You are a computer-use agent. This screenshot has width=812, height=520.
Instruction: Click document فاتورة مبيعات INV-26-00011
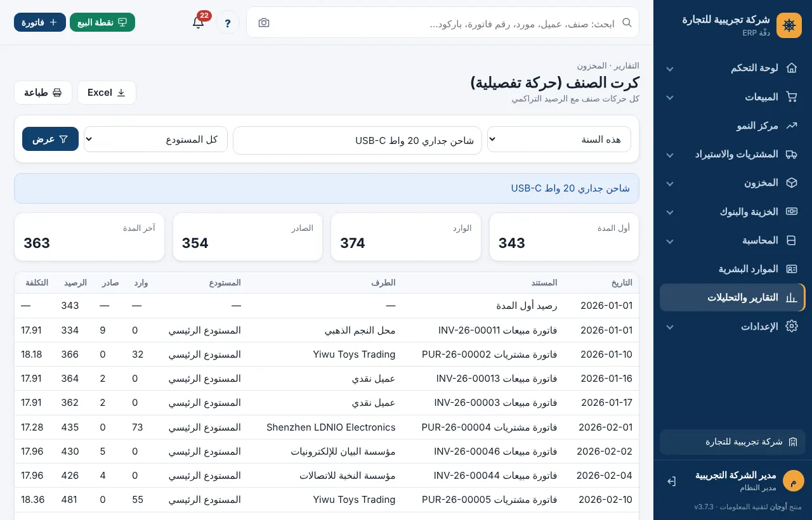498,330
